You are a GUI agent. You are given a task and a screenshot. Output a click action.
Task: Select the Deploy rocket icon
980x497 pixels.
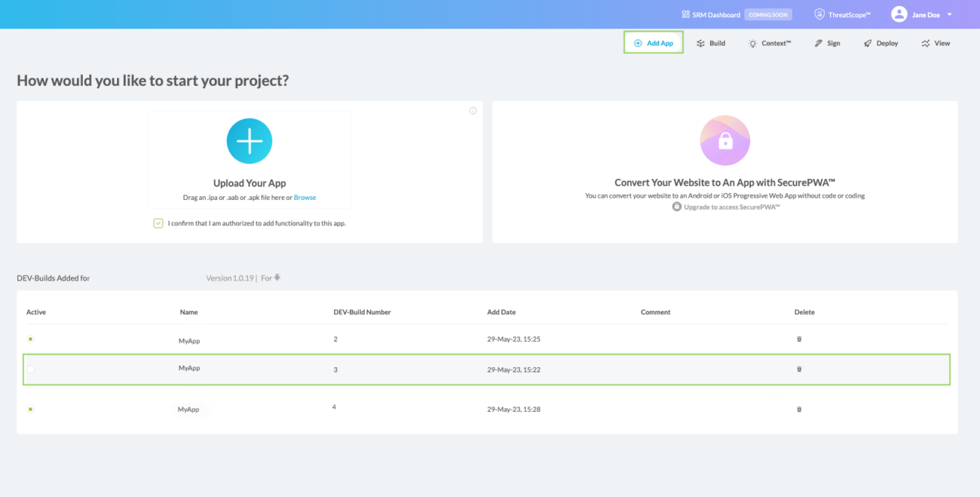867,43
